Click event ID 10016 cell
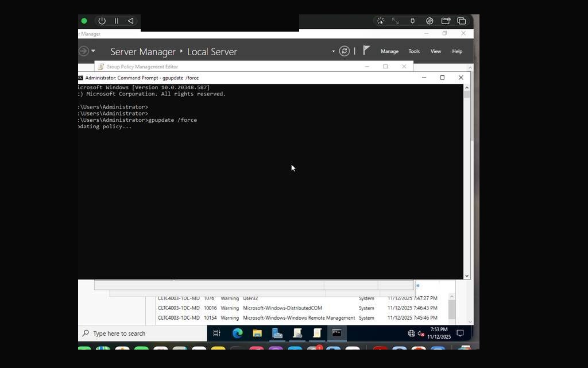Screen dimensions: 588x368 click(210, 308)
